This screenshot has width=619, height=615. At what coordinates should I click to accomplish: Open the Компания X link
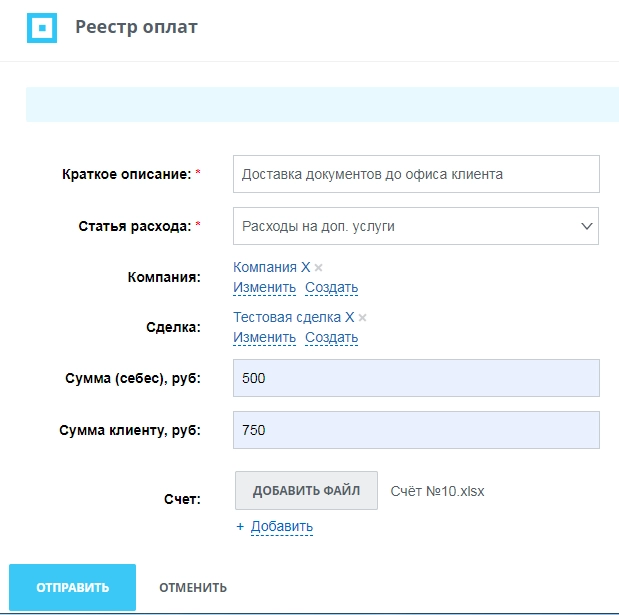271,267
